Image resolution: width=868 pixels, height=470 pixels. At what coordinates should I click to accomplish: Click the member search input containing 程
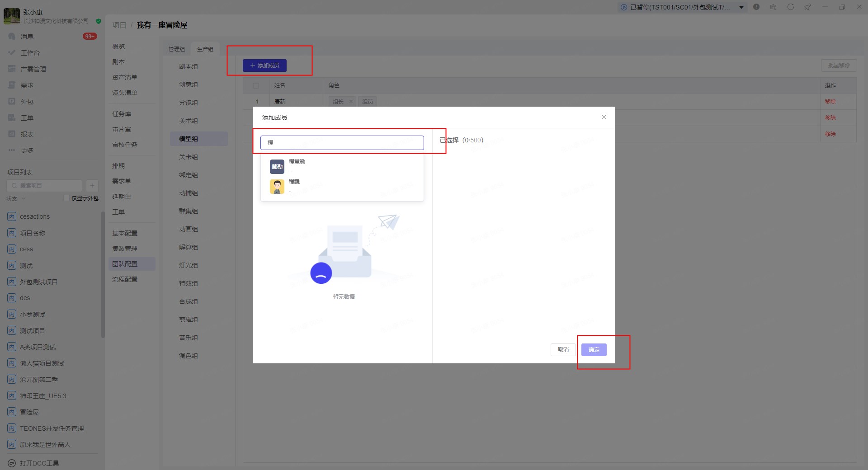point(342,143)
